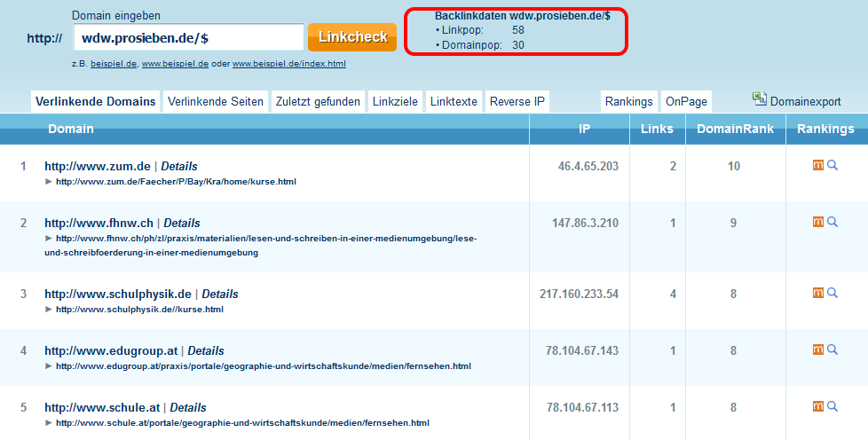868x440 pixels.
Task: Switch to the OnPage tab
Action: pyautogui.click(x=686, y=102)
